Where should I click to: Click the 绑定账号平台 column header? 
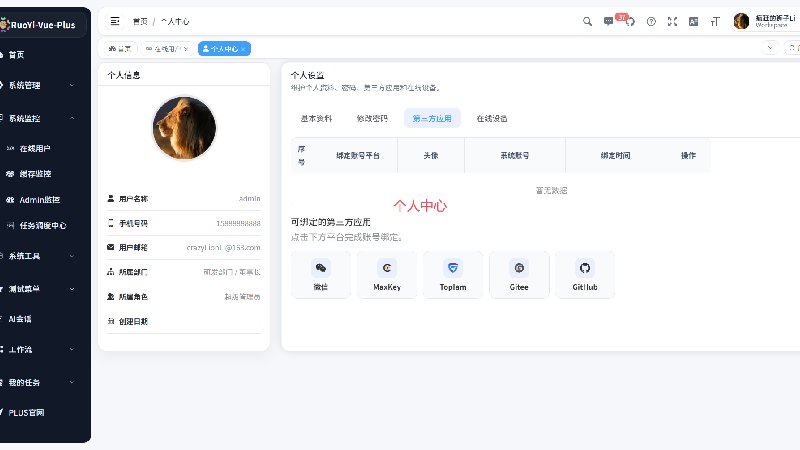click(358, 156)
